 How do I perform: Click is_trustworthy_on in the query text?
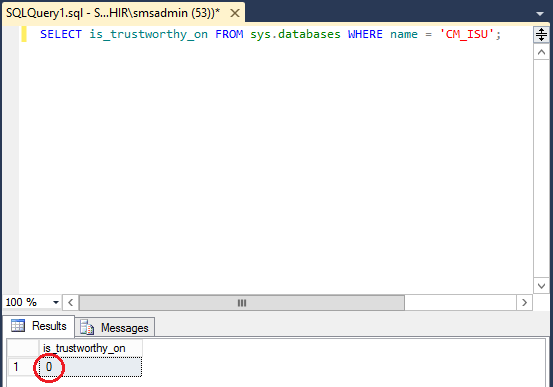point(148,35)
